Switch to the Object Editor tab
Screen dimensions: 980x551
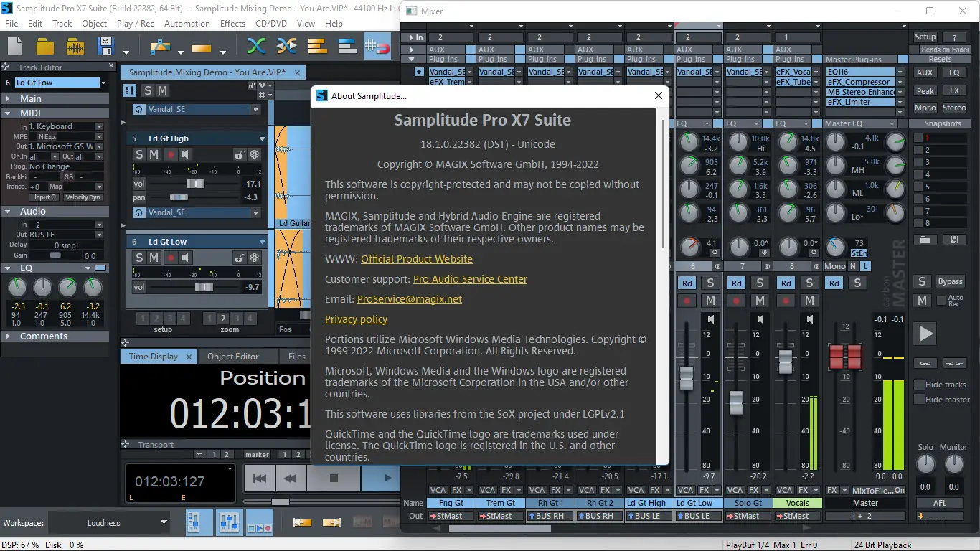(233, 357)
